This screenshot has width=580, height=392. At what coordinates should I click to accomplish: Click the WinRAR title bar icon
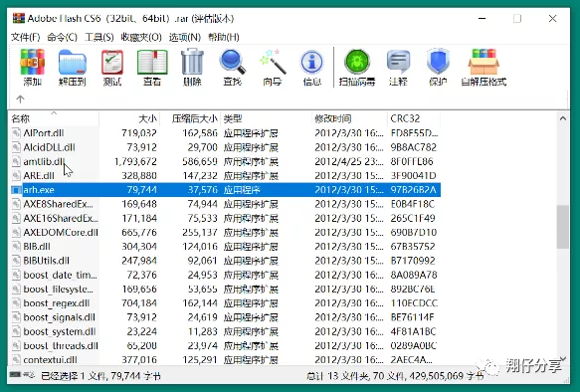(19, 18)
